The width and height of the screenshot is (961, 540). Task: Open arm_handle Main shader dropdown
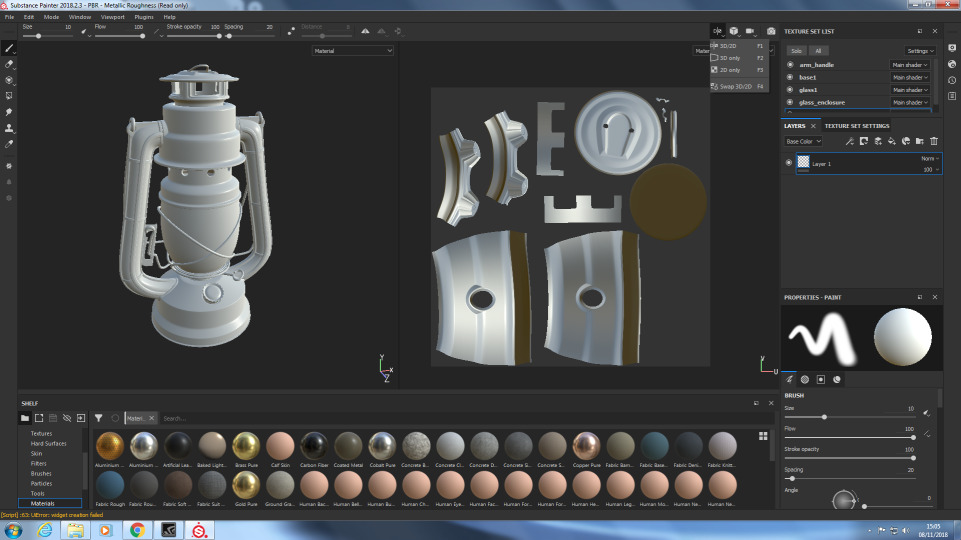(910, 64)
